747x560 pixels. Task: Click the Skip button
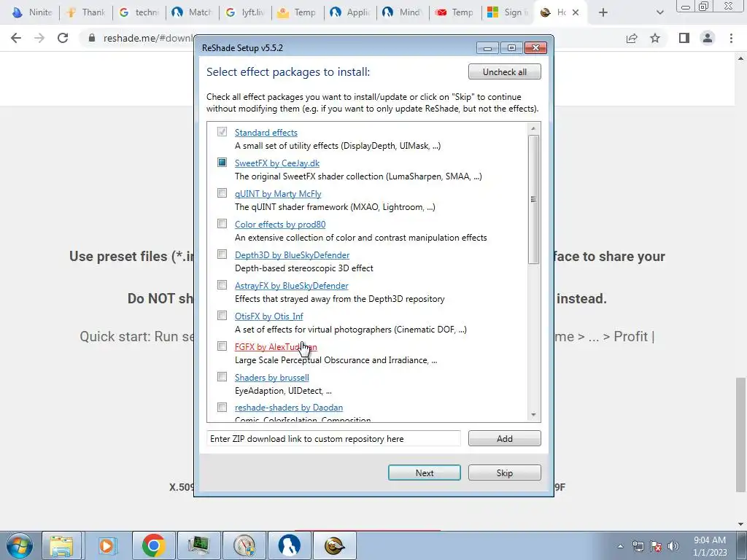[505, 472]
